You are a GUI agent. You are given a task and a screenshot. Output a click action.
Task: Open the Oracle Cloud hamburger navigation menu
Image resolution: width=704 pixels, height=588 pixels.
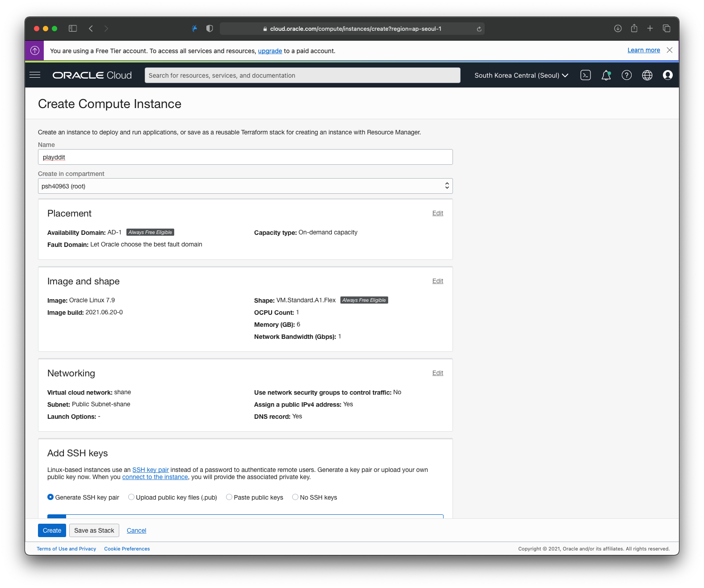pyautogui.click(x=35, y=75)
